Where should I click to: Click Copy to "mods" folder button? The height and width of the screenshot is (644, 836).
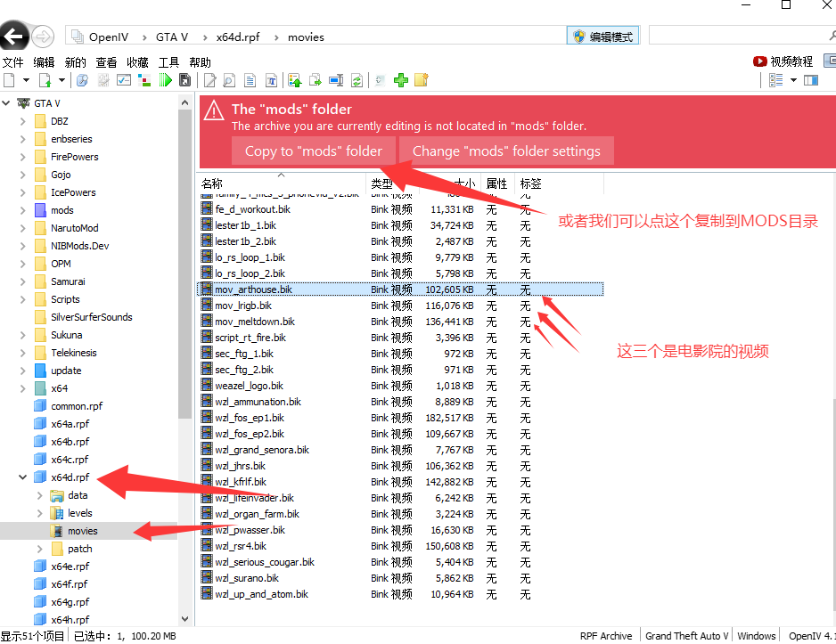tap(314, 151)
